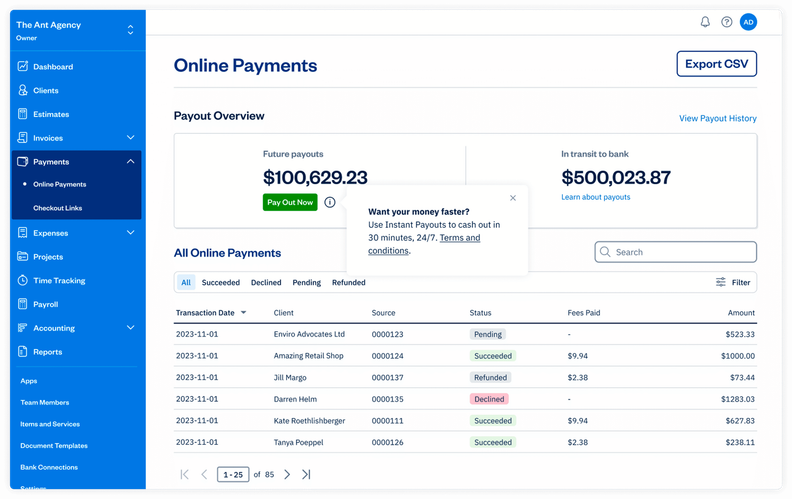Click the Enviro Advocates Ltd client cell
This screenshot has width=792, height=499.
click(309, 334)
